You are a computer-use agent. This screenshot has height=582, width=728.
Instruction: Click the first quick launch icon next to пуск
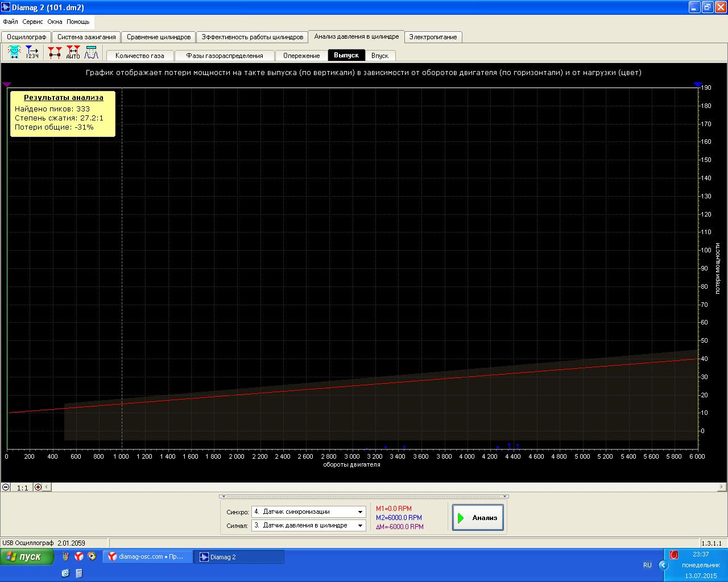66,556
